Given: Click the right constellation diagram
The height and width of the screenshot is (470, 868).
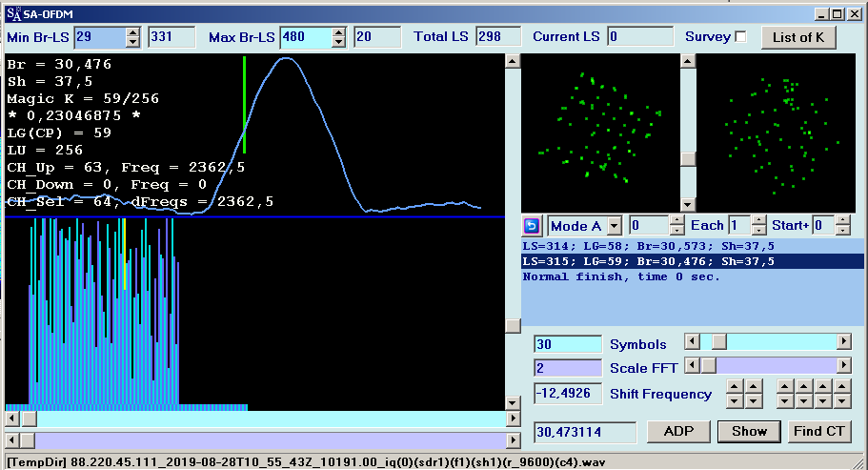Looking at the screenshot, I should pos(776,133).
